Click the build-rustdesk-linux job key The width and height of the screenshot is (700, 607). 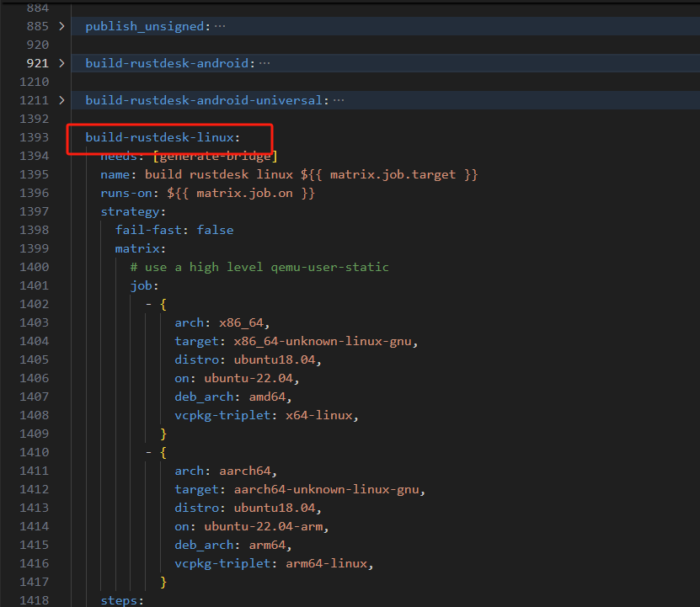coord(159,137)
